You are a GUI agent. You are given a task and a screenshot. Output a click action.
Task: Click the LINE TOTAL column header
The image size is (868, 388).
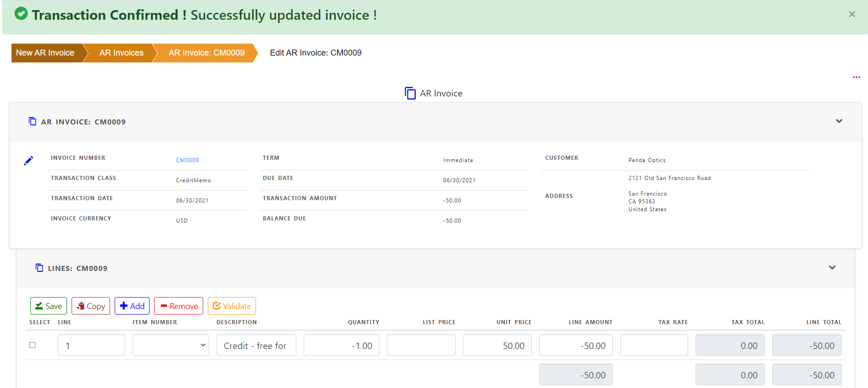click(824, 322)
